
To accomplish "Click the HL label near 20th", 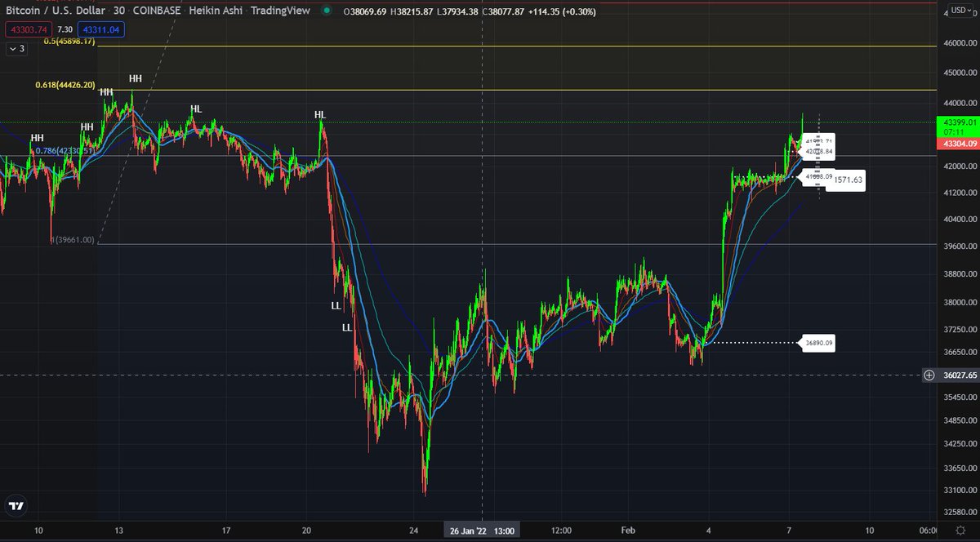I will [x=320, y=115].
